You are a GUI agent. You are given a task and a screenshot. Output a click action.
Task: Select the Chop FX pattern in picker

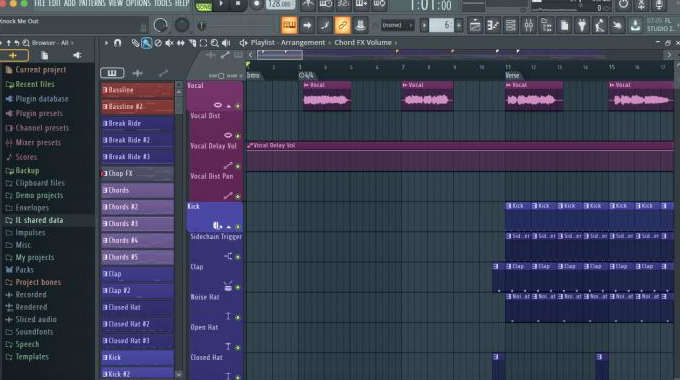tap(137, 174)
